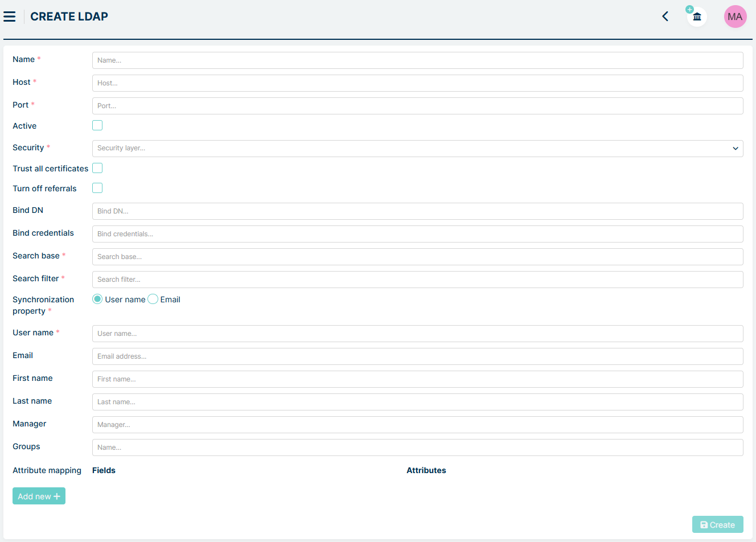The height and width of the screenshot is (542, 756).
Task: Enable the Active checkbox
Action: [x=97, y=125]
